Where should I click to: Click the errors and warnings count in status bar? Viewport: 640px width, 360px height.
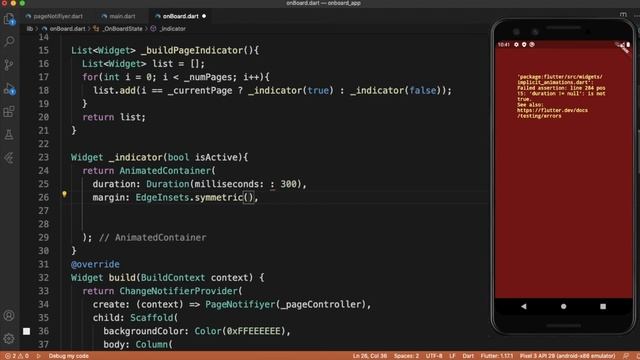pyautogui.click(x=17, y=356)
